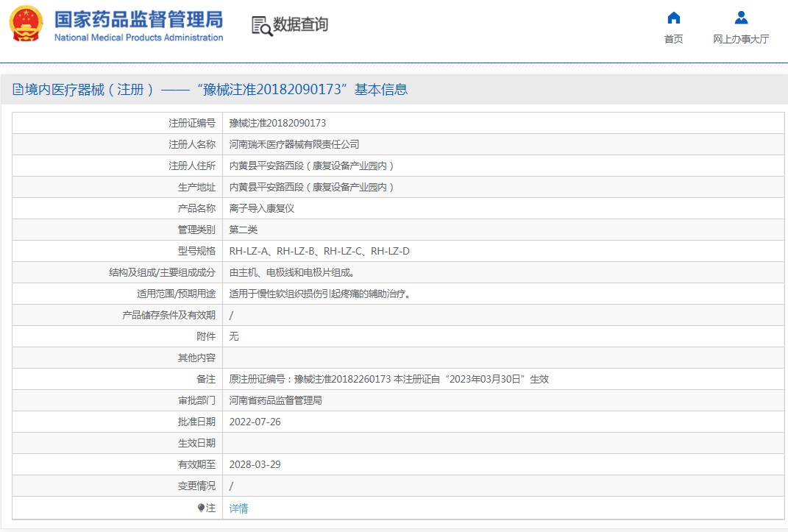The height and width of the screenshot is (532, 788).
Task: Click the 产品名称 label
Action: [x=196, y=208]
